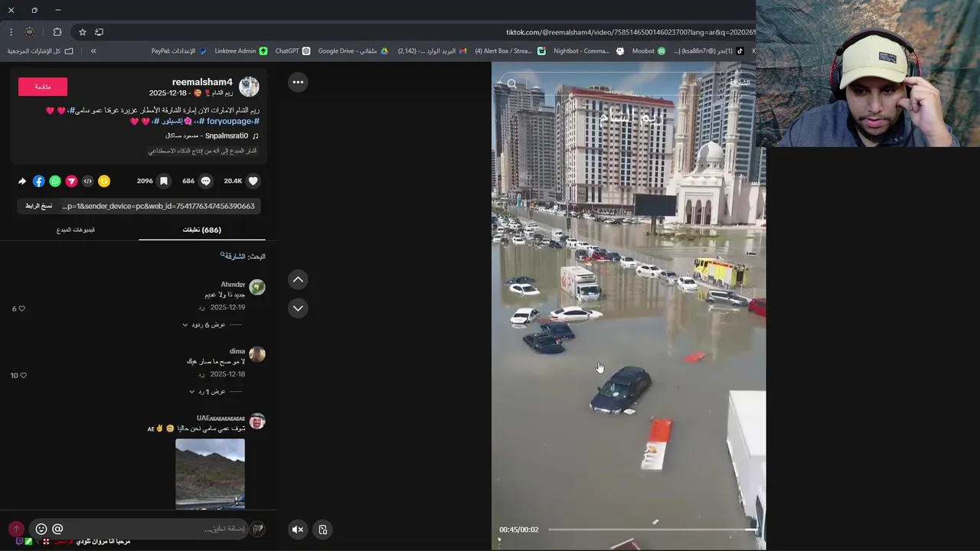
Task: Click the pink follow button
Action: point(43,86)
